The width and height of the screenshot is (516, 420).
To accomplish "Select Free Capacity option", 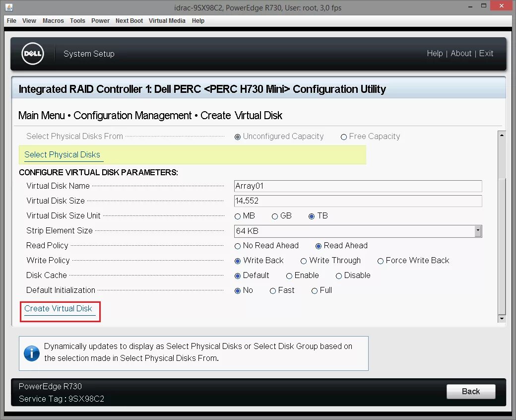I will coord(344,137).
